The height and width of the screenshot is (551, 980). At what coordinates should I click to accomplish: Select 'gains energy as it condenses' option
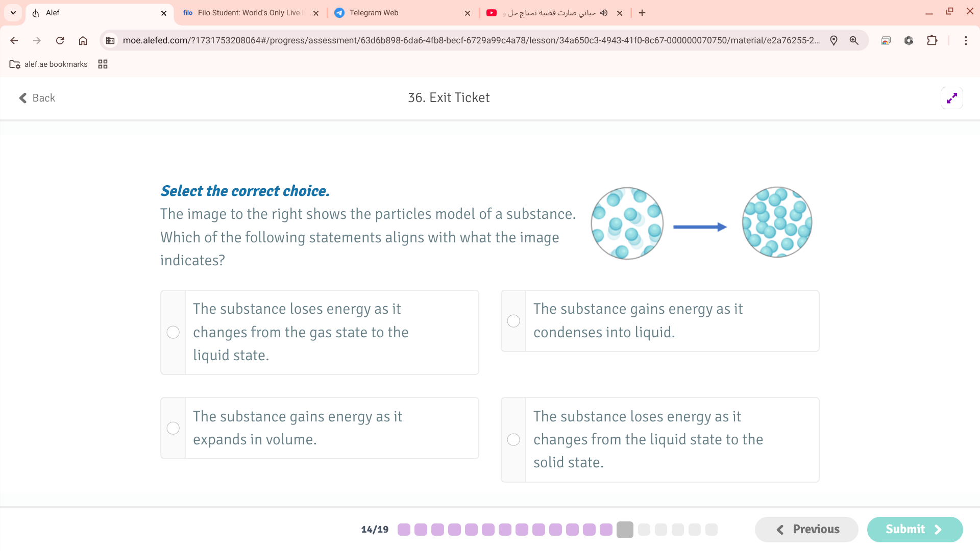click(513, 321)
